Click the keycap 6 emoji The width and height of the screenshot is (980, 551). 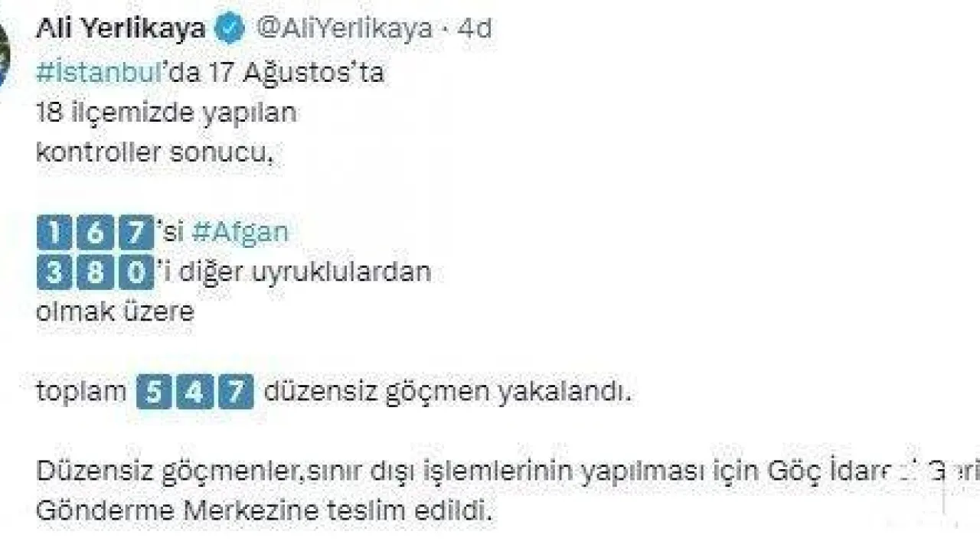(95, 233)
